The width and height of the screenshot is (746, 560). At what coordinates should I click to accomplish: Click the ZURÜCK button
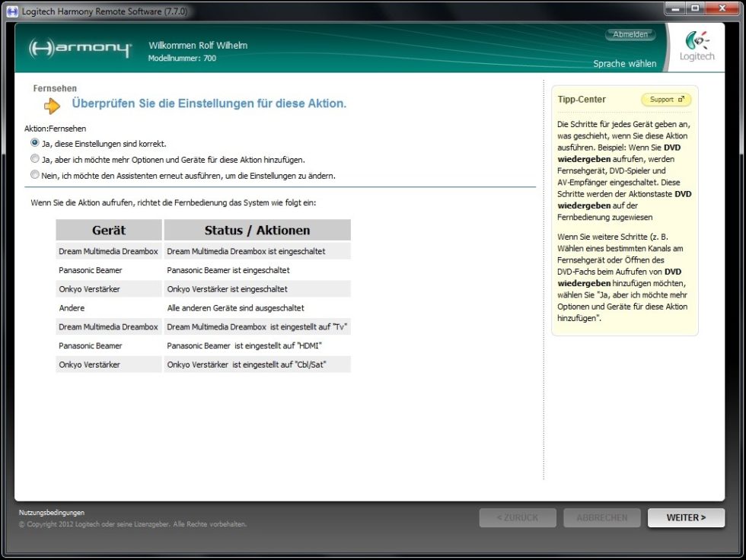518,517
